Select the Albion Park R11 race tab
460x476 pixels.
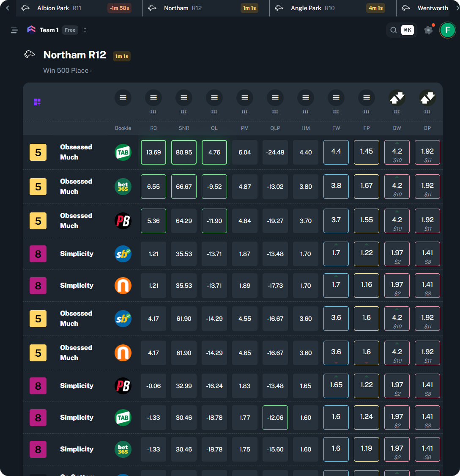point(53,8)
